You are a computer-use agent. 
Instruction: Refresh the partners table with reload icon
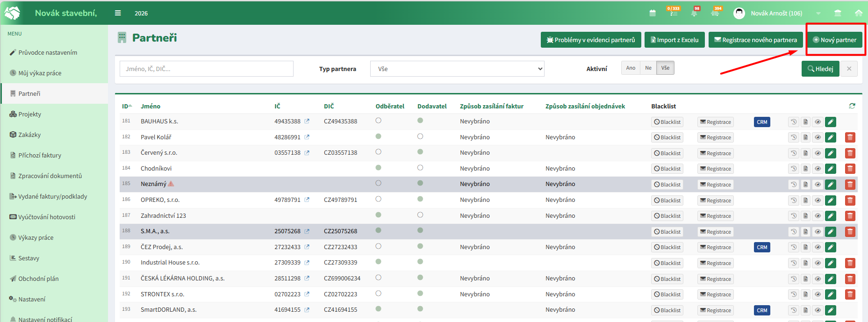852,106
